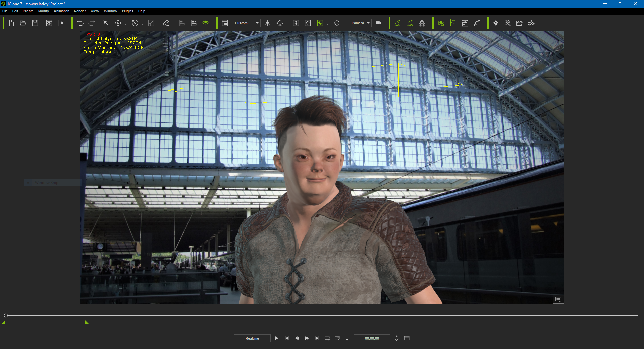
Task: Click the sliders modify panel icon
Action: coord(531,23)
